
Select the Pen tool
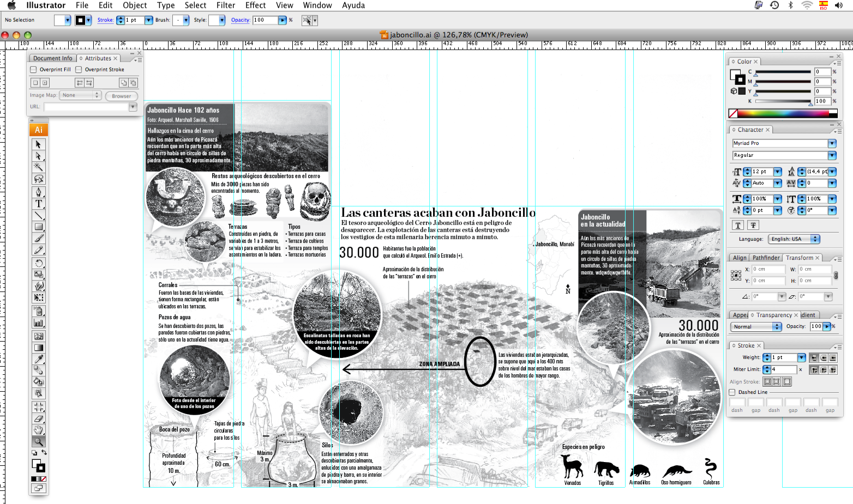[38, 192]
